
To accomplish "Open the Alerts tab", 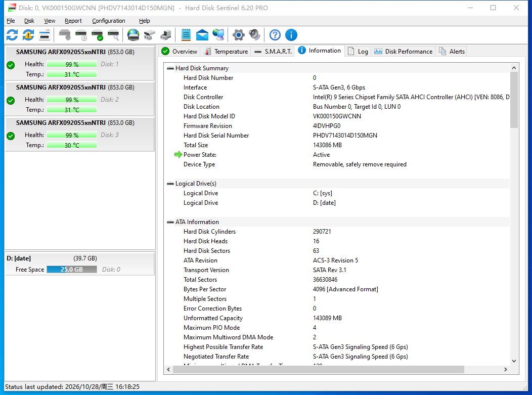I will (x=452, y=51).
